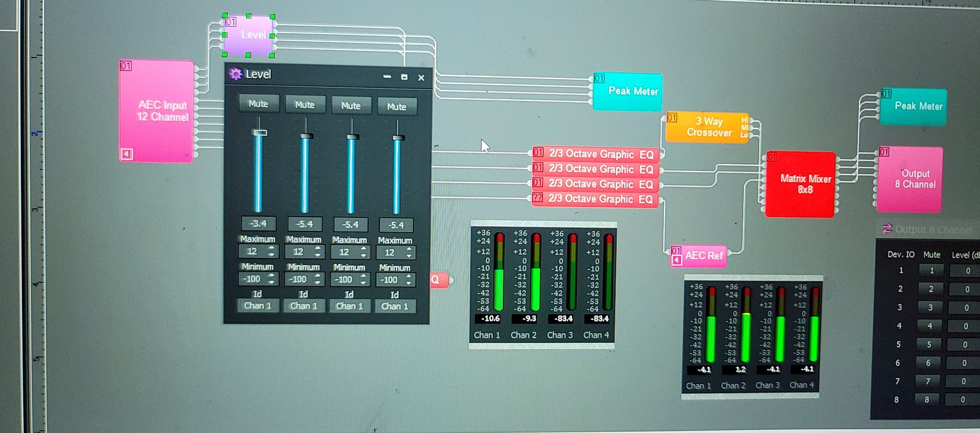Click the Level window title text

[x=258, y=74]
